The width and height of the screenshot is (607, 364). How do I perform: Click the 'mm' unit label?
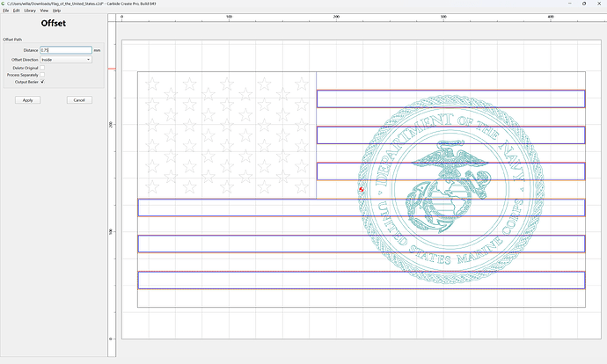(97, 50)
